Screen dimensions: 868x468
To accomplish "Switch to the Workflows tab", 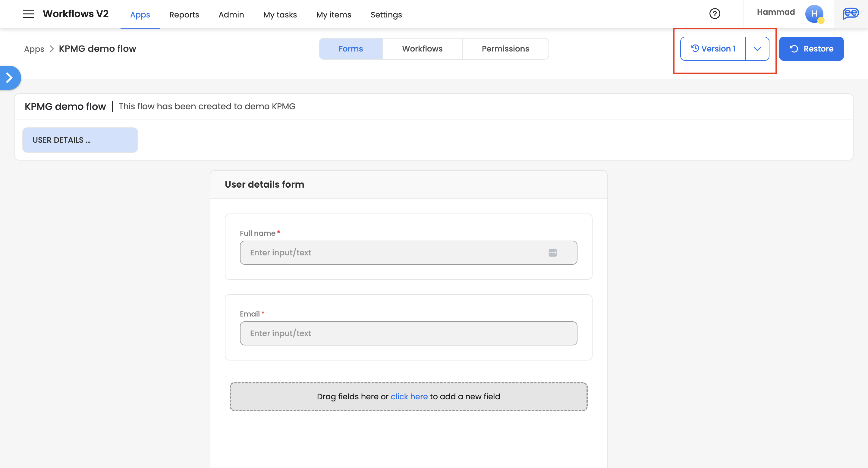I will [422, 49].
